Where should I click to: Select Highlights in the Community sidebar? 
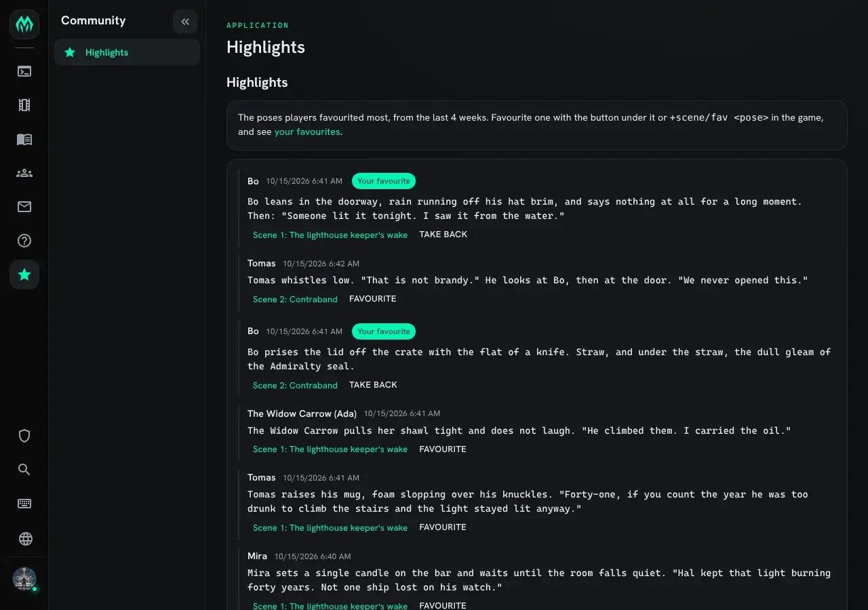[x=127, y=52]
